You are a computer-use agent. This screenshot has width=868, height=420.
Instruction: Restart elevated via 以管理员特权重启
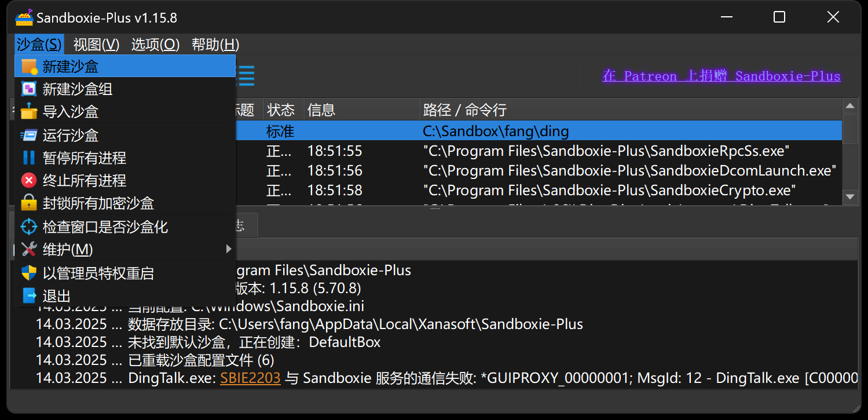[125, 273]
